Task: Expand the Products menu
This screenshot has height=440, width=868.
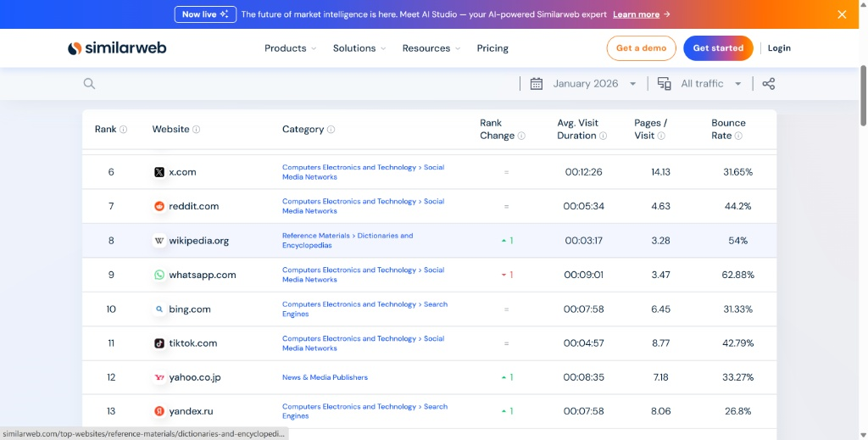Action: tap(290, 48)
